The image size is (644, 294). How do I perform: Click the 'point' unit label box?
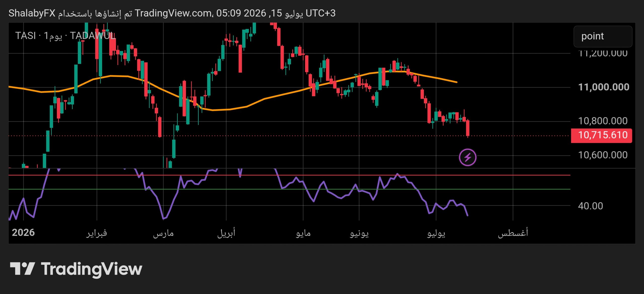[x=603, y=36]
